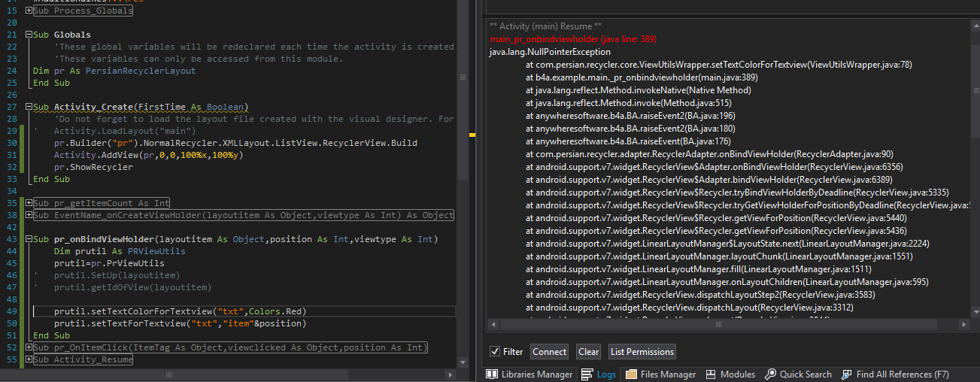Collapse the Sub Activity_Create block
The width and height of the screenshot is (980, 382).
[x=29, y=107]
